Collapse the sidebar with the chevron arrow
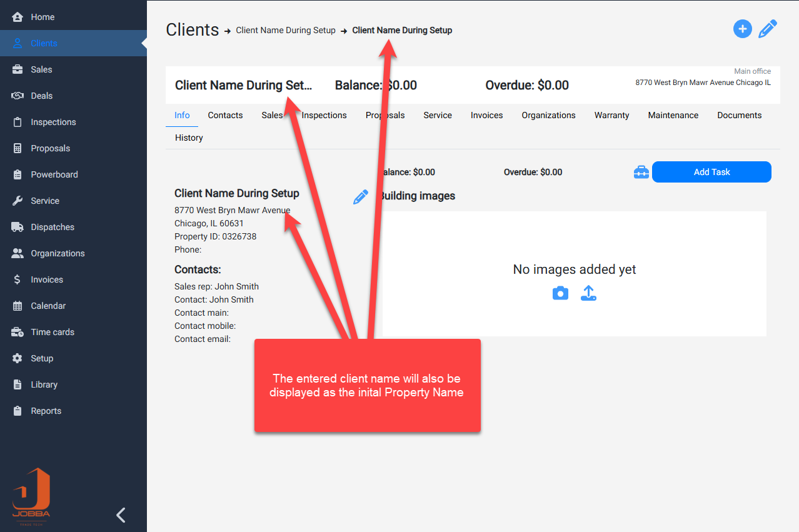This screenshot has height=532, width=799. coord(121,514)
